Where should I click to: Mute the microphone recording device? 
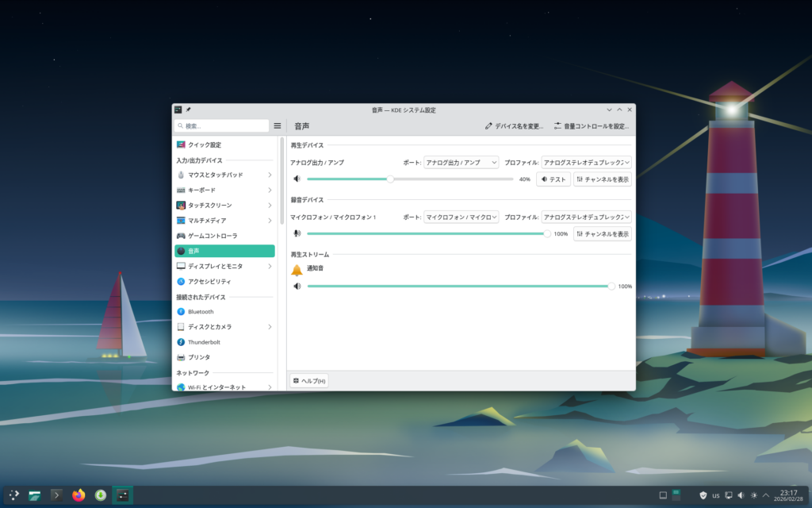(297, 233)
